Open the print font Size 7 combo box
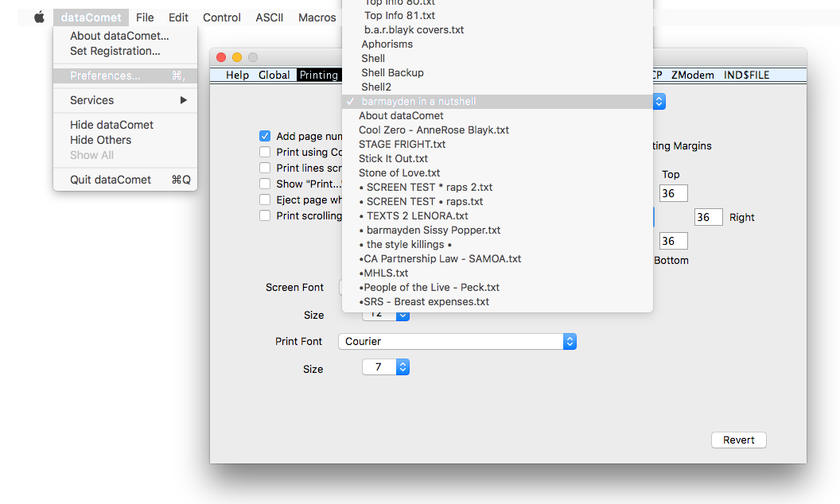840x504 pixels. (386, 367)
